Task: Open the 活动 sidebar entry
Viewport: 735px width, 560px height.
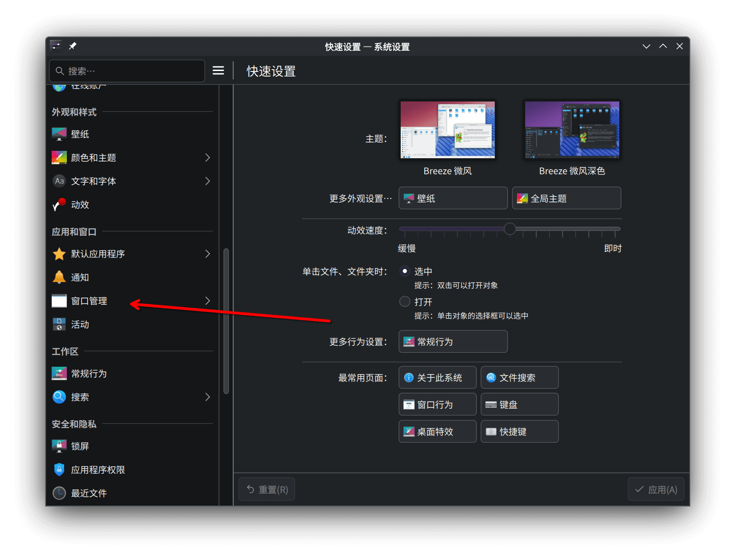Action: 132,325
